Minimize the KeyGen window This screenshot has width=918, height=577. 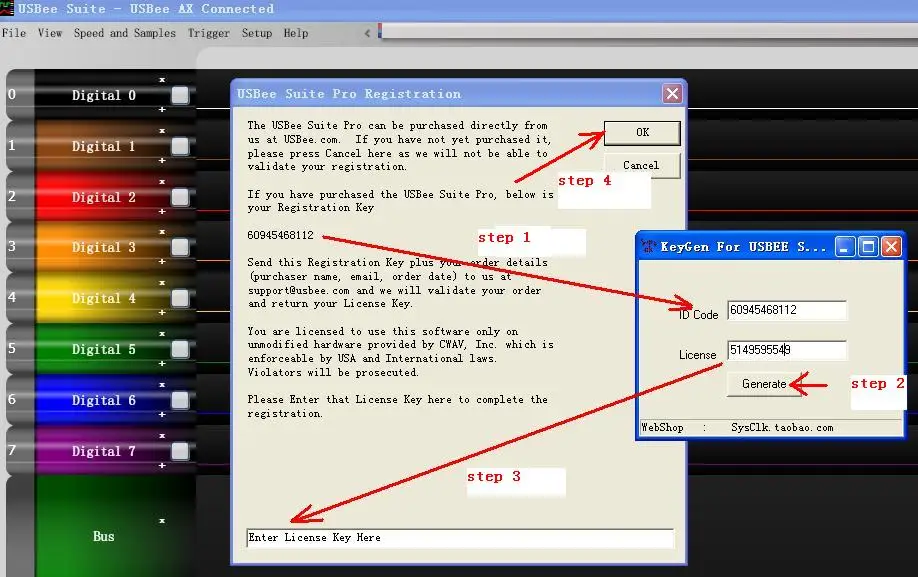[x=844, y=247]
